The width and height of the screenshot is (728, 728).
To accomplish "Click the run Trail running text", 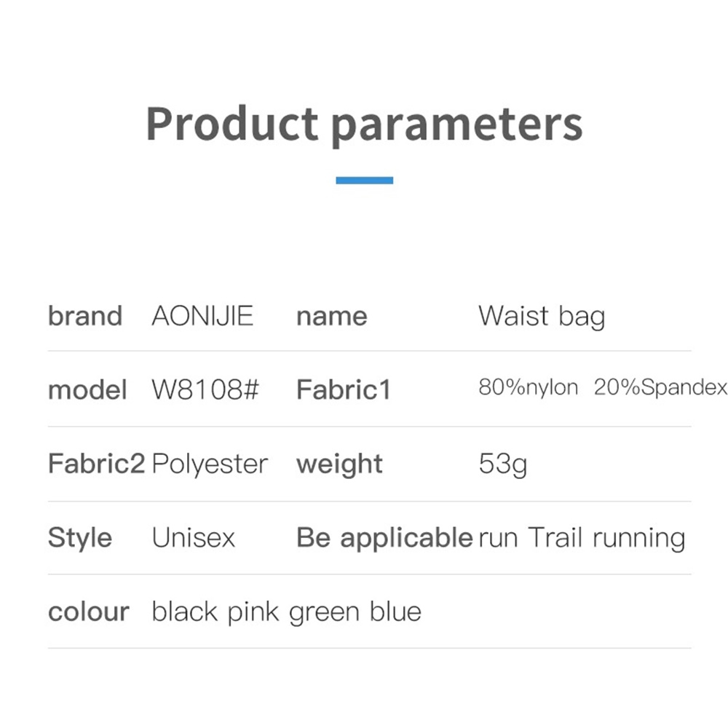I will tap(582, 538).
